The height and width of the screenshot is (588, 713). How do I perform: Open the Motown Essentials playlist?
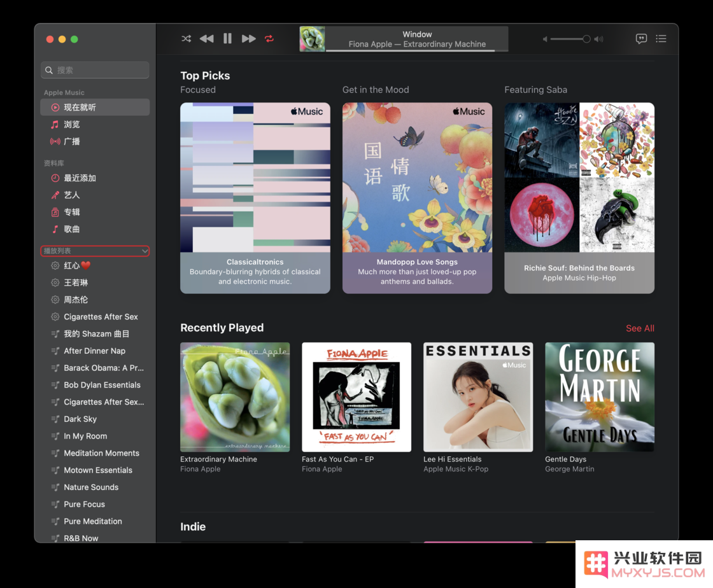(95, 470)
